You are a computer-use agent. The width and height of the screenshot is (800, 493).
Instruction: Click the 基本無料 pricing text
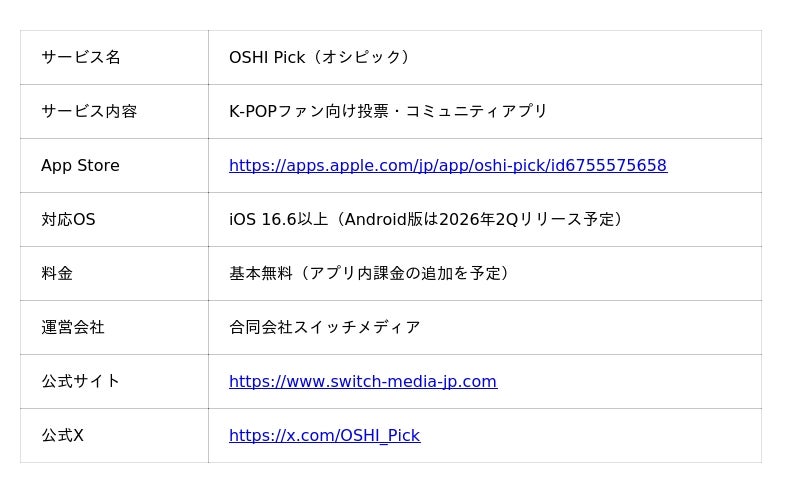click(x=260, y=274)
